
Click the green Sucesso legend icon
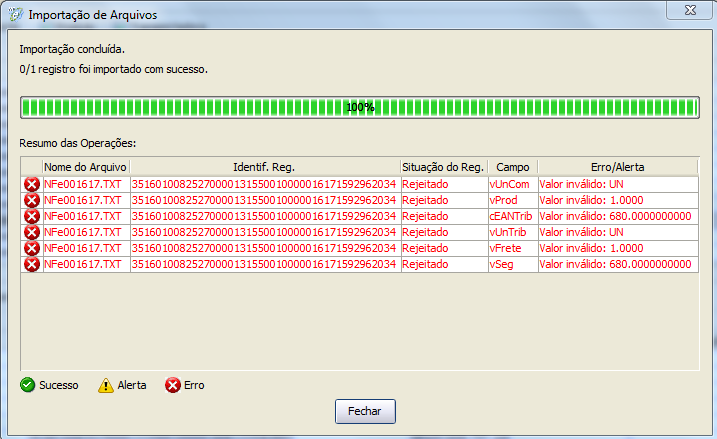coord(27,385)
